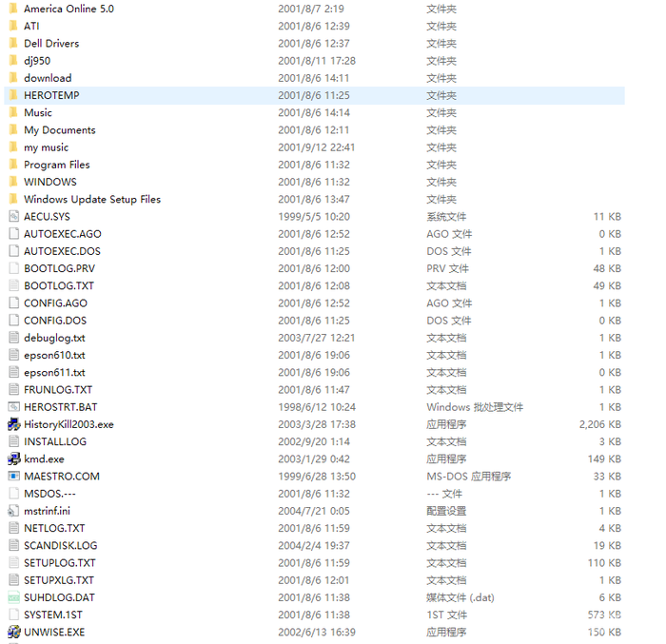Click the Windows 批处理文件 type label
The width and height of the screenshot is (666, 644).
click(x=475, y=407)
